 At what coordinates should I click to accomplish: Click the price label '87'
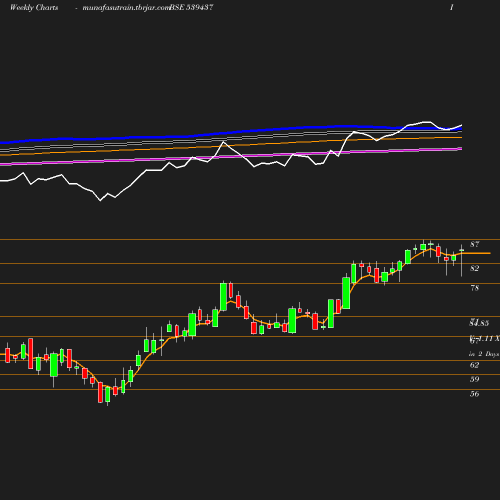point(475,244)
